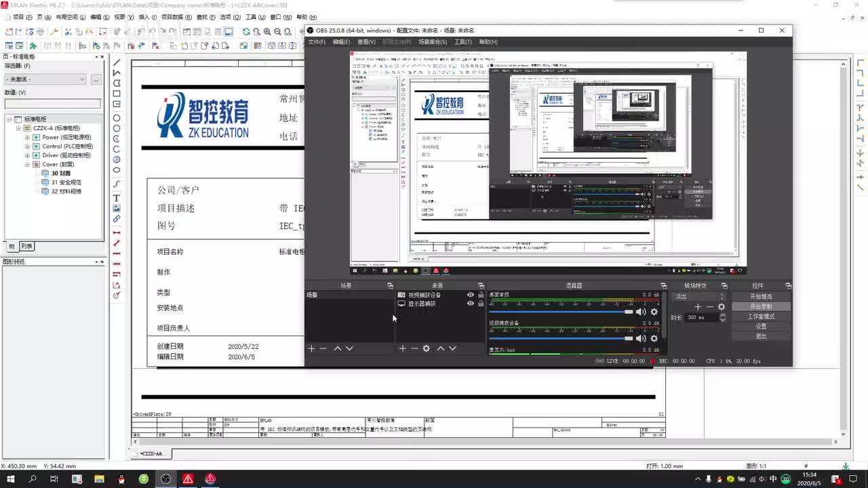
Task: Collapse the root 标准电柜 project node
Action: [x=9, y=119]
